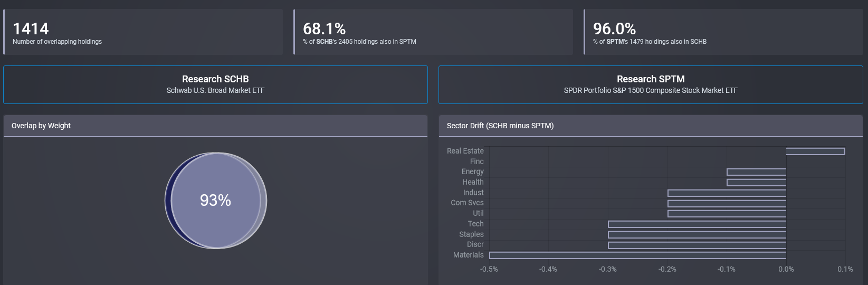The height and width of the screenshot is (285, 868).
Task: Click 'SPDR Portfolio S&P 1500 Composite' subtitle
Action: 651,90
